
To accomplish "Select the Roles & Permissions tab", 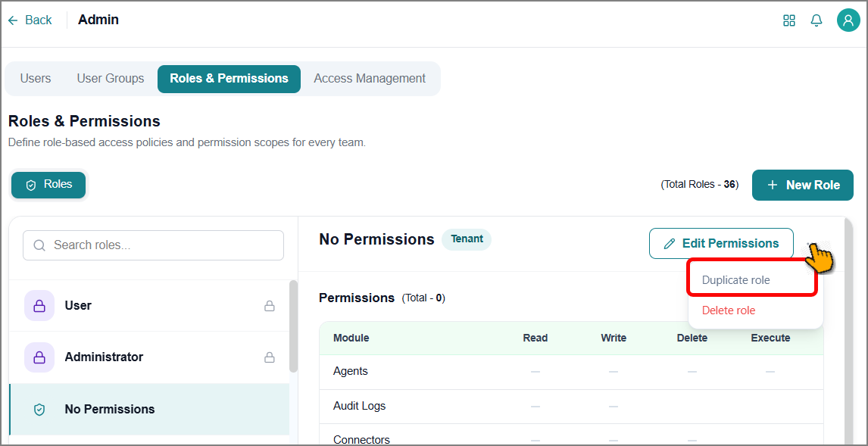I will 229,79.
